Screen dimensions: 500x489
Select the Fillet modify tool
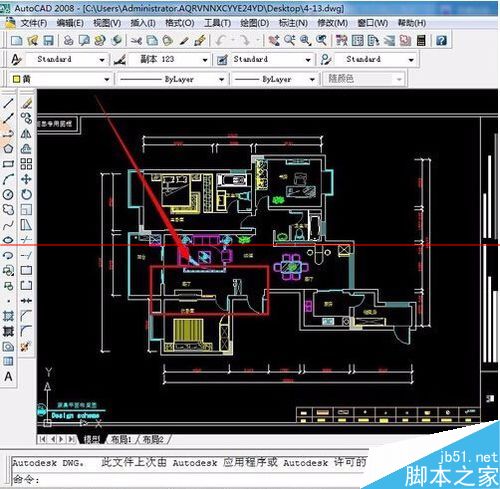26,331
